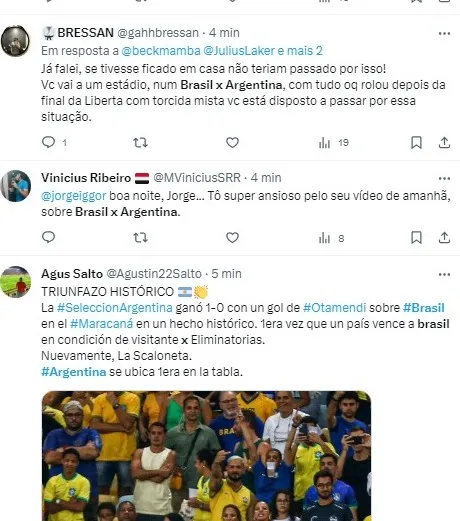View analytics showing 8 views
This screenshot has width=460, height=521.
pos(331,238)
